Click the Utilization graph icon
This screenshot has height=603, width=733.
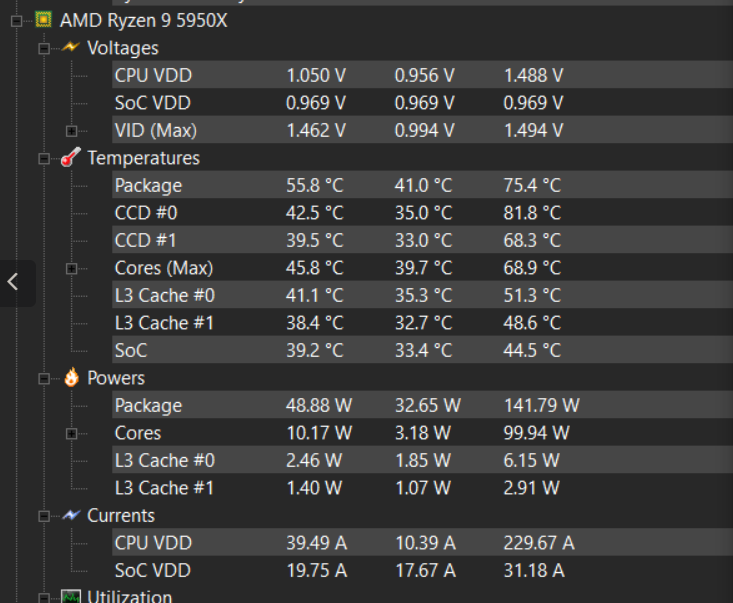pos(71,596)
